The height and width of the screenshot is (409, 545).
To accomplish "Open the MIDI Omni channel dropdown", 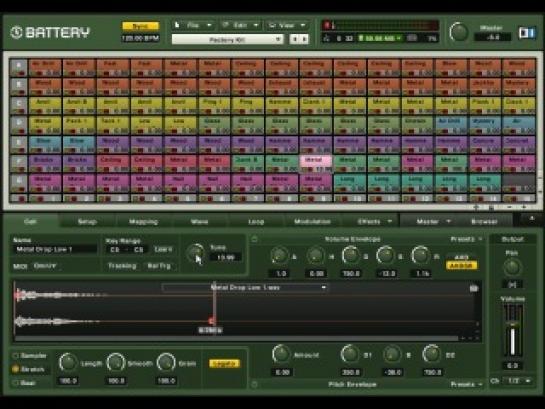I will [x=46, y=266].
